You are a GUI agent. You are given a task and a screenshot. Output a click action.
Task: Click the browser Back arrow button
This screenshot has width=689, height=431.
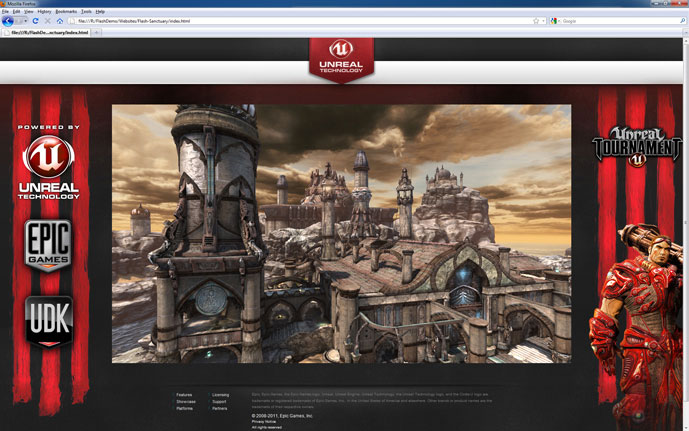[10, 20]
